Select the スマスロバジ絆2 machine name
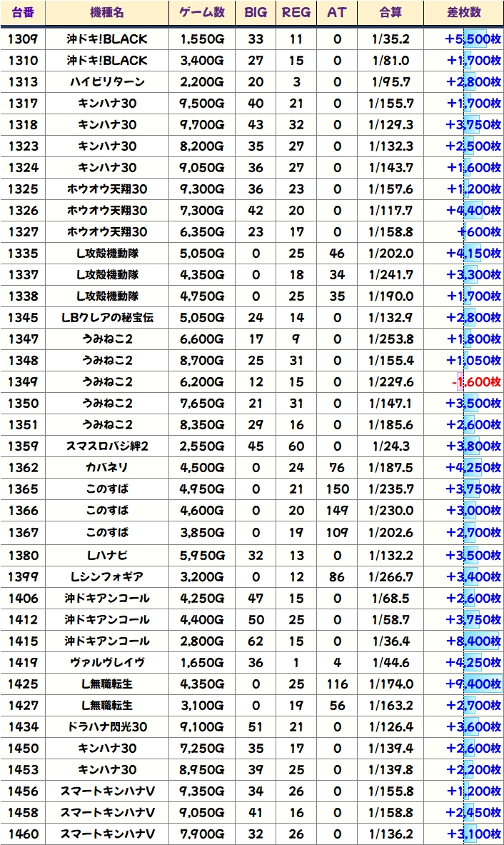 click(107, 446)
